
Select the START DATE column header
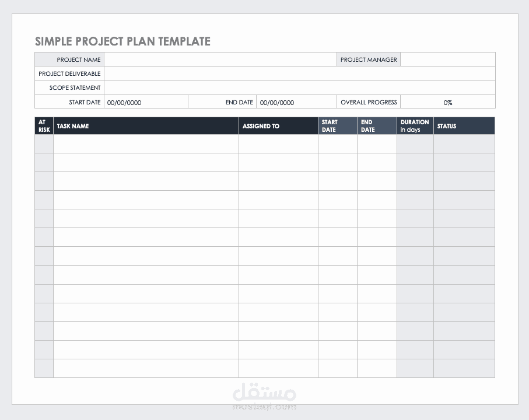tap(337, 125)
